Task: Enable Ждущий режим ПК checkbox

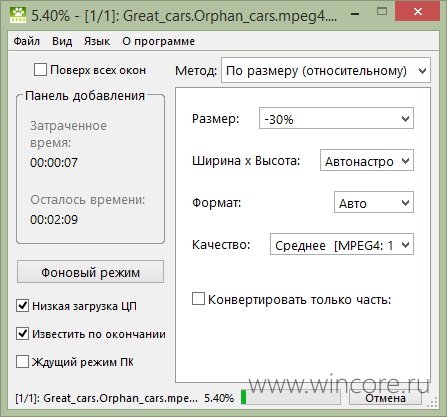Action: (22, 362)
